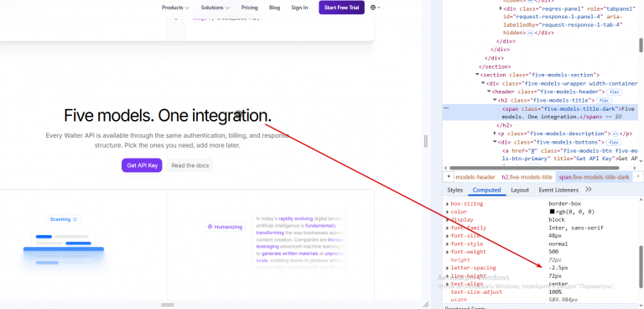Open the Event Listeners tab
The image size is (644, 309).
click(x=558, y=190)
